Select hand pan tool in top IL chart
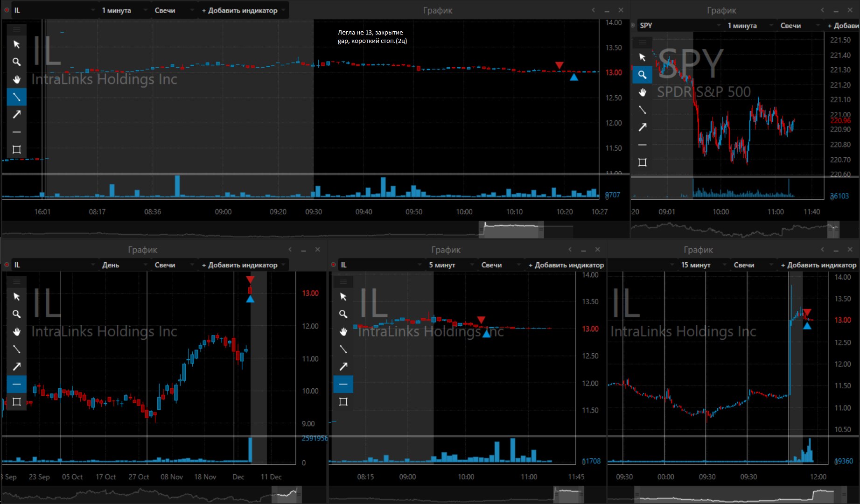Image resolution: width=860 pixels, height=504 pixels. pyautogui.click(x=17, y=79)
